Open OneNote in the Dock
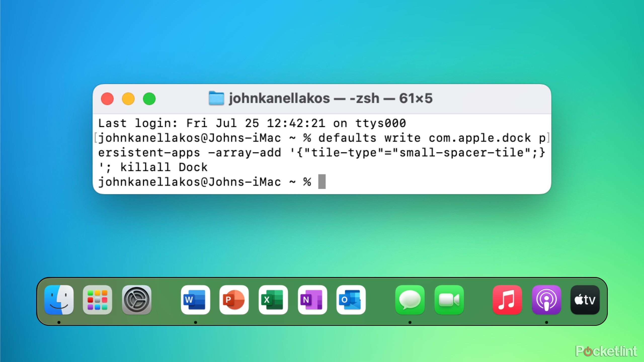 [x=312, y=300]
